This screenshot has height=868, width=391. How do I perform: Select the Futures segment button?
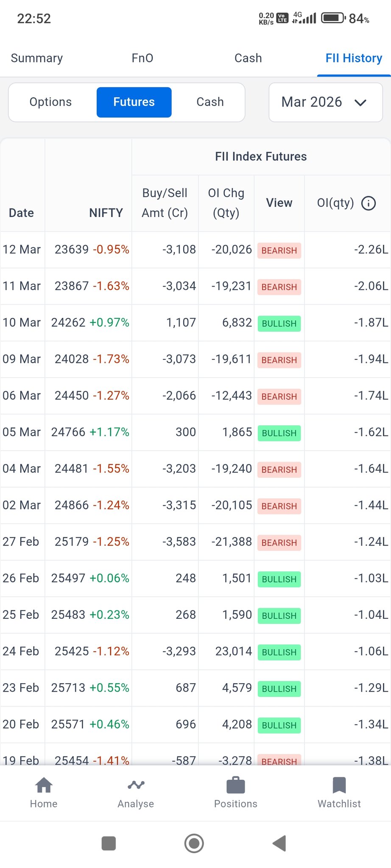click(134, 102)
